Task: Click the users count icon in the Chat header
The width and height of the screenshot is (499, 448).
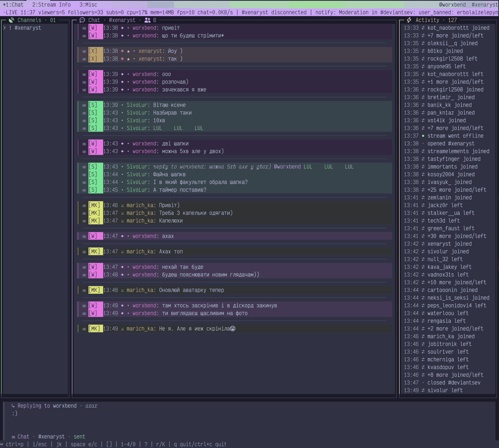Action: 148,20
